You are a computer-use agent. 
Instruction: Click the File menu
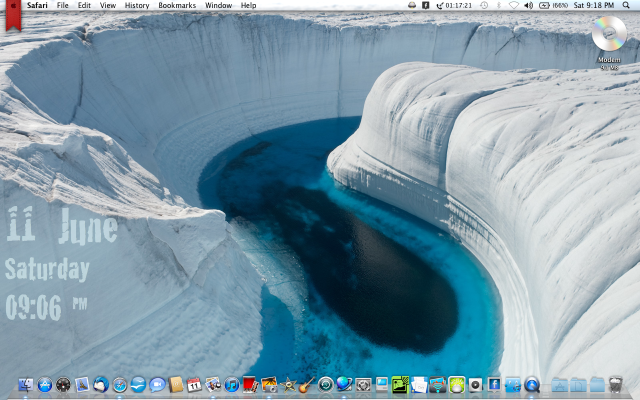click(x=63, y=5)
